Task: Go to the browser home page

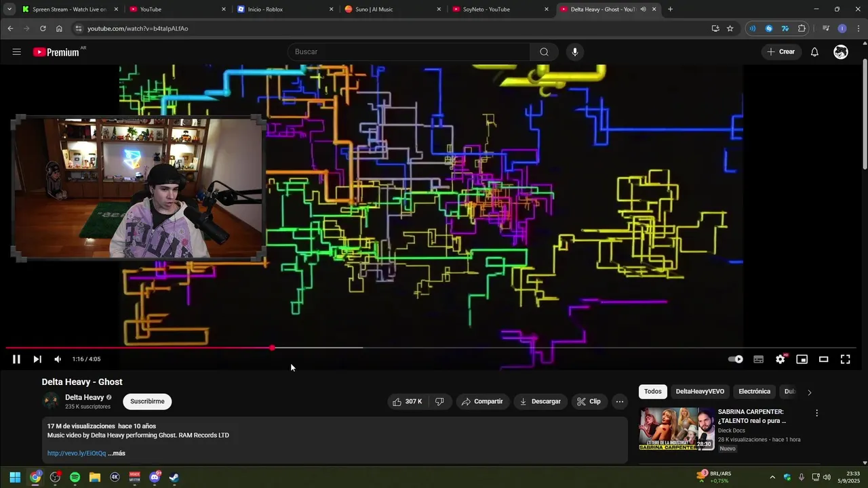Action: click(x=59, y=28)
